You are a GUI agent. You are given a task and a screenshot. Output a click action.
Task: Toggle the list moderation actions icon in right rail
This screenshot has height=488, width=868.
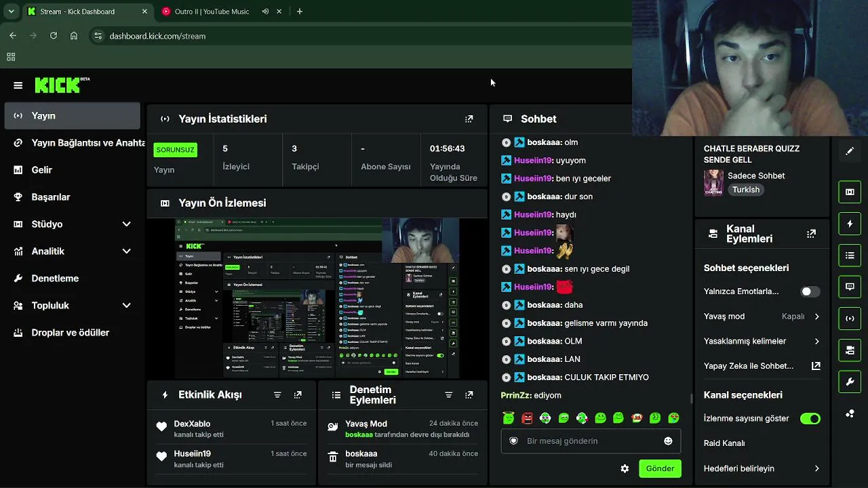click(850, 256)
